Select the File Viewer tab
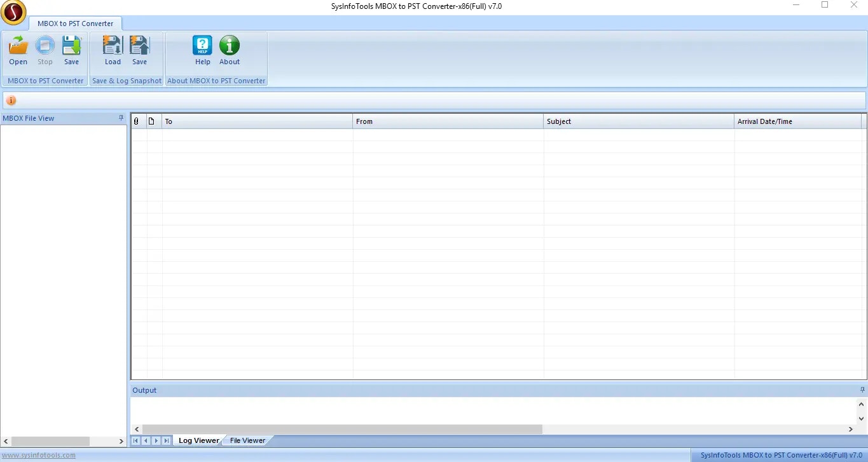The image size is (868, 462). point(247,440)
